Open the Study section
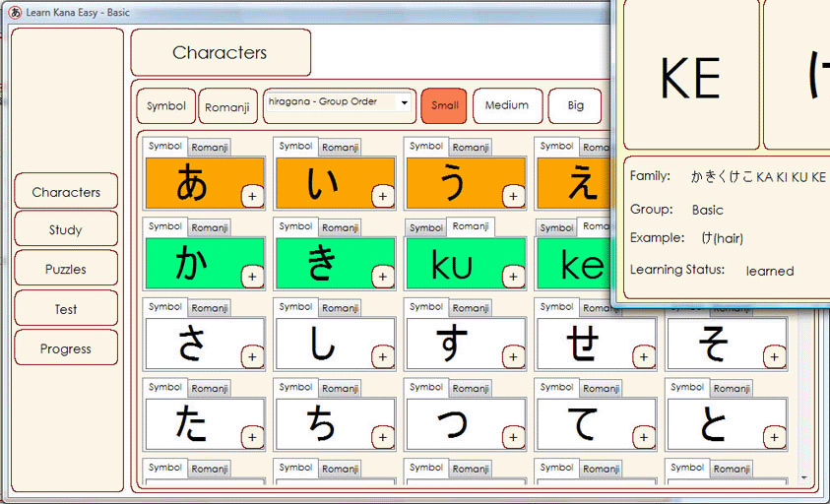The height and width of the screenshot is (504, 830). point(66,229)
